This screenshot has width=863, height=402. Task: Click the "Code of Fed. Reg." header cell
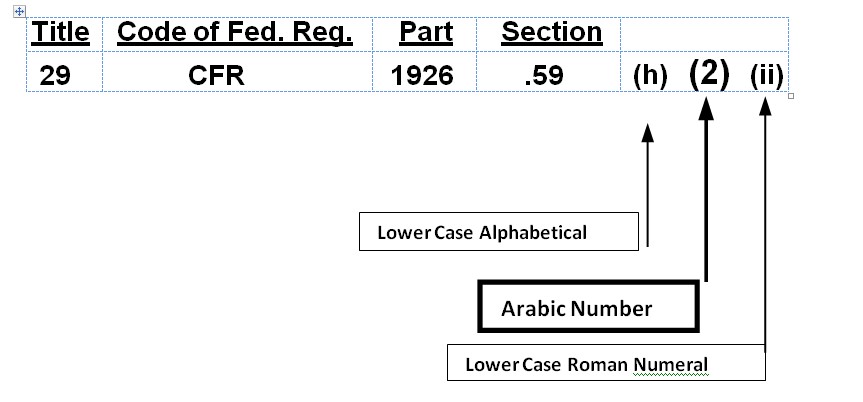[x=235, y=33]
